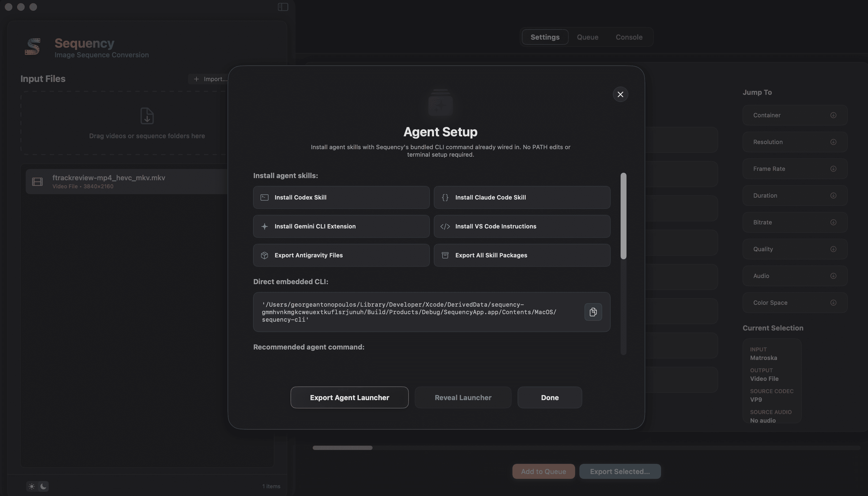Viewport: 868px width, 496px height.
Task: Toggle the sidebar with the panel icon
Action: 283,7
